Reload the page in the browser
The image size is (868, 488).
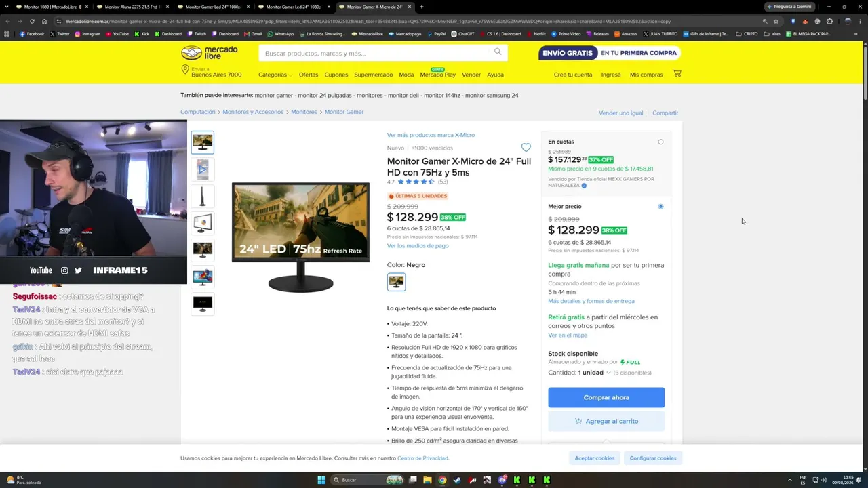(x=32, y=21)
